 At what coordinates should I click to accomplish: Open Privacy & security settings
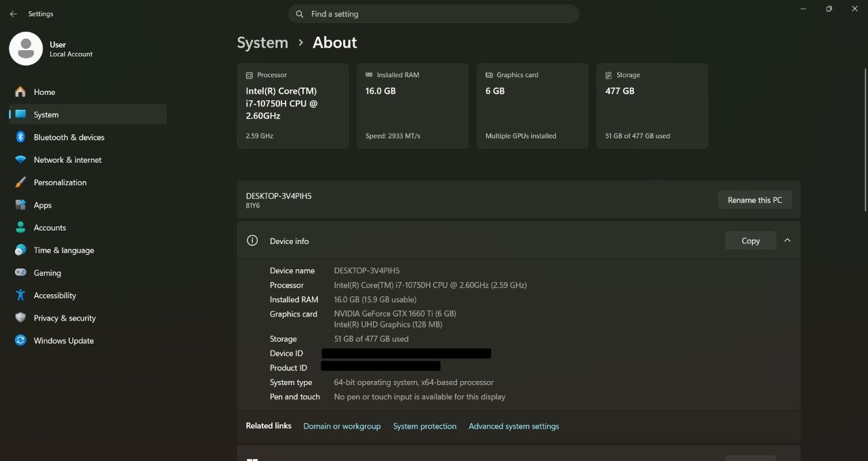pyautogui.click(x=87, y=318)
